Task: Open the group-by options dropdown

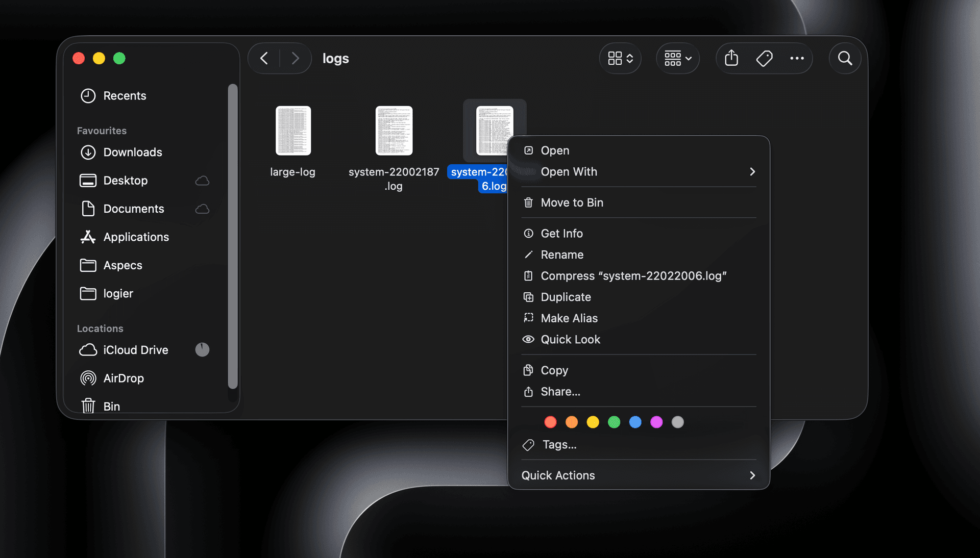Action: [x=678, y=59]
